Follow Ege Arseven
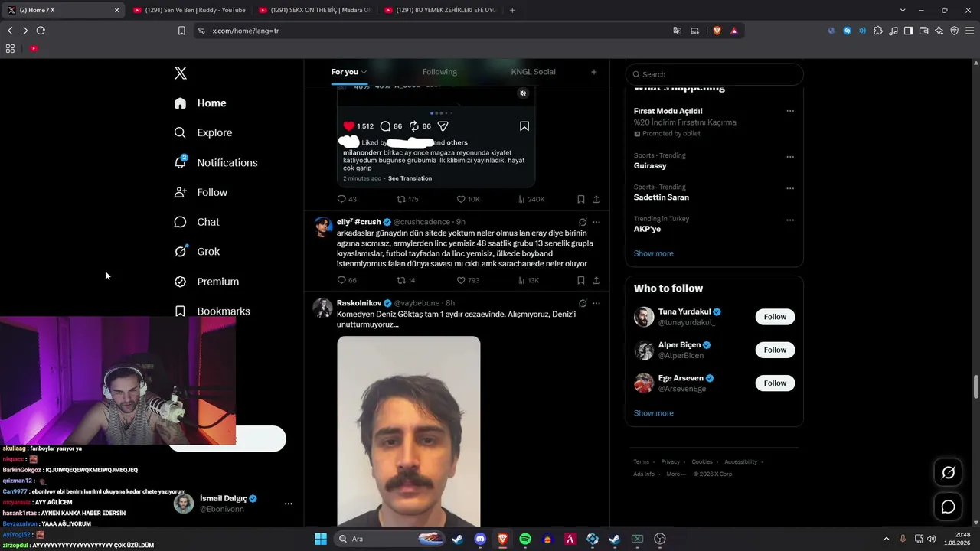Screen dimensions: 980x551 coord(775,383)
